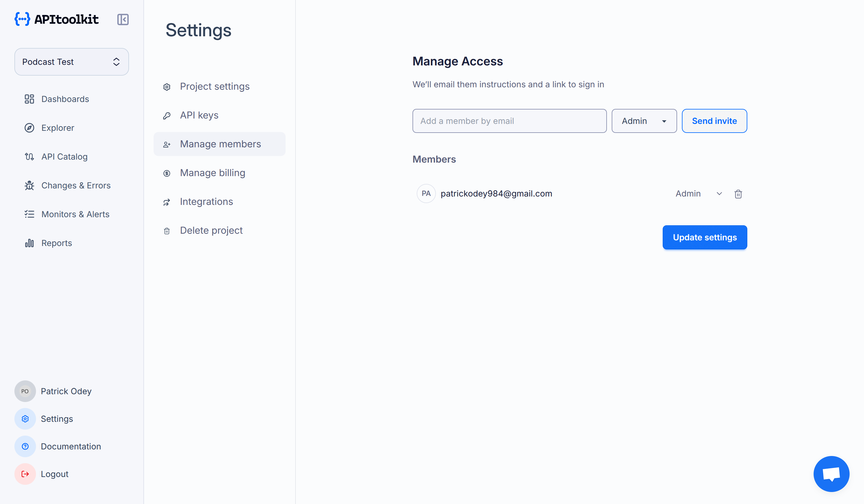Open Monitors & Alerts
Screen dimensions: 864x504
(75, 214)
